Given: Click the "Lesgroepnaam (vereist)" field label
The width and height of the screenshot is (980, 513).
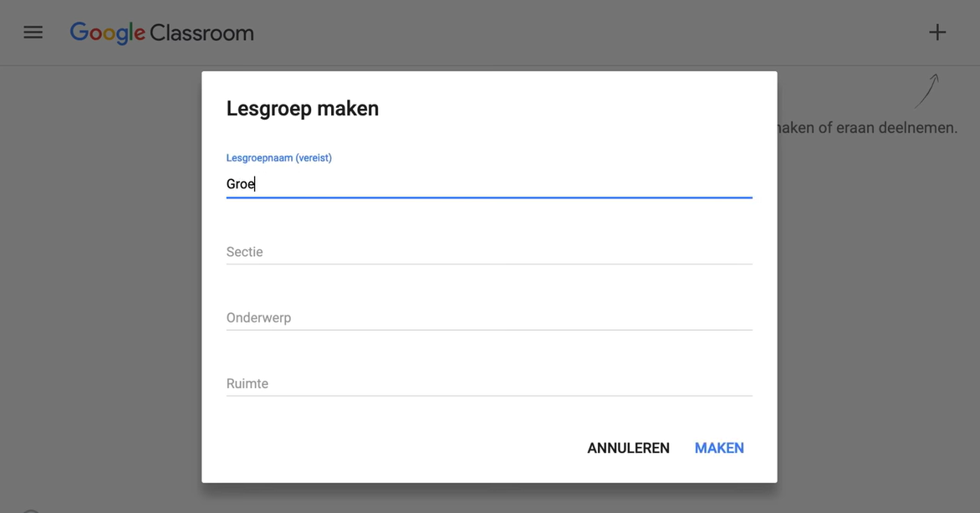Looking at the screenshot, I should point(278,157).
